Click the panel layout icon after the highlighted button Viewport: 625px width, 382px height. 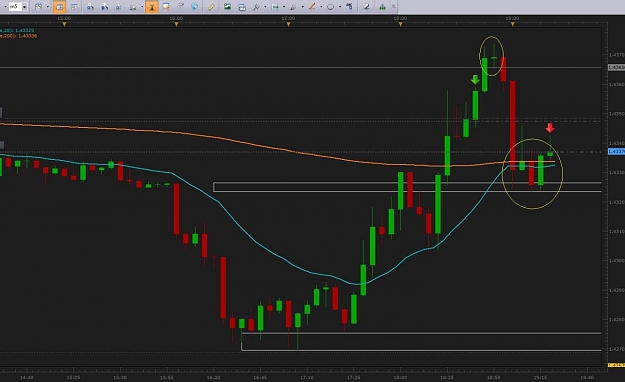pyautogui.click(x=74, y=6)
